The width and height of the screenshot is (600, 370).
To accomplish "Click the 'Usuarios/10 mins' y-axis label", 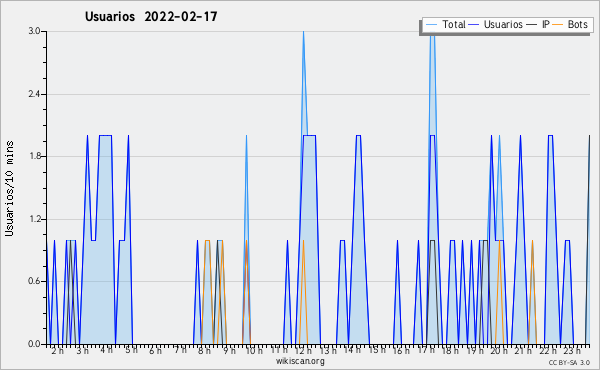I will [9, 188].
